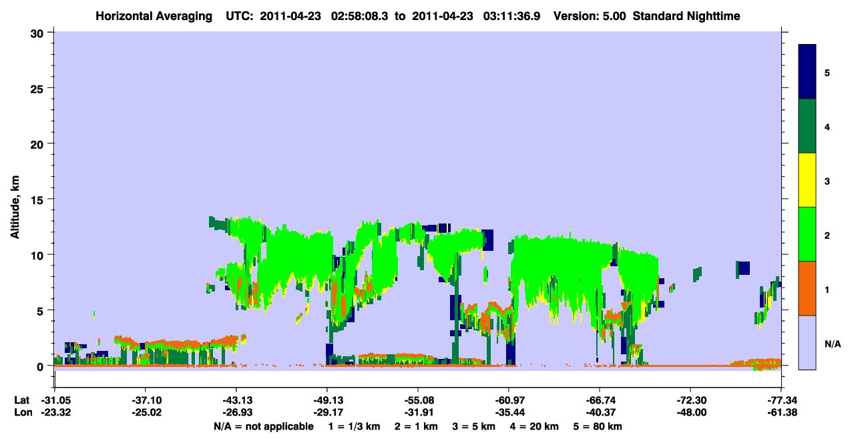The width and height of the screenshot is (868, 445).
Task: Click longitude value -35.44
Action: click(x=508, y=412)
